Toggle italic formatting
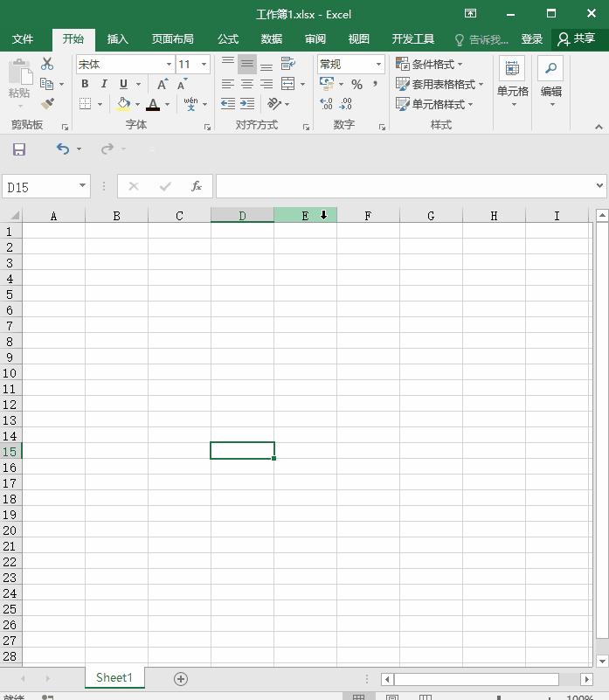The height and width of the screenshot is (700, 609). [104, 85]
